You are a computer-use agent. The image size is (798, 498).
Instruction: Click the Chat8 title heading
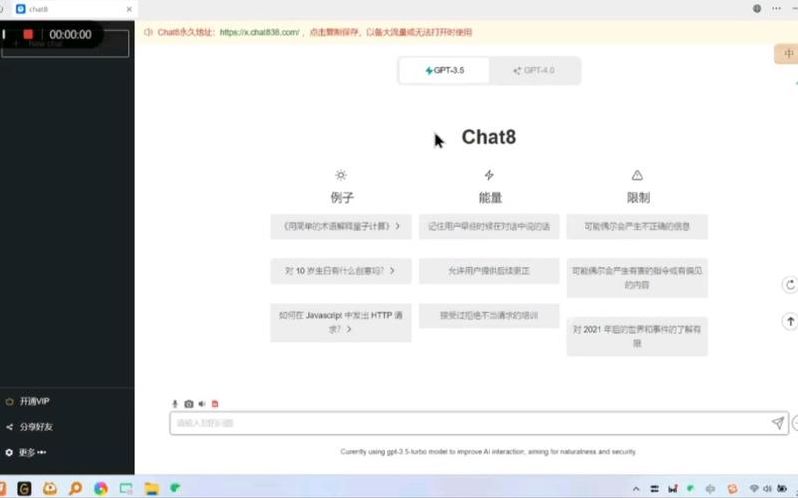tap(489, 137)
